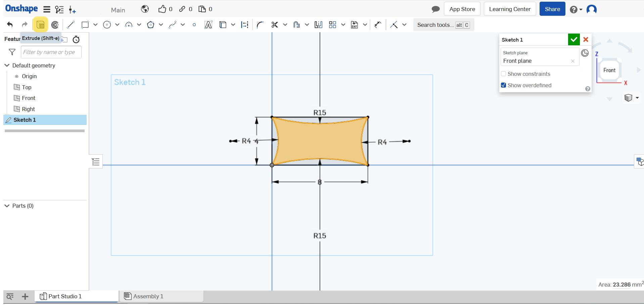This screenshot has height=305, width=644.
Task: Click the Extrude tool icon
Action: click(40, 25)
